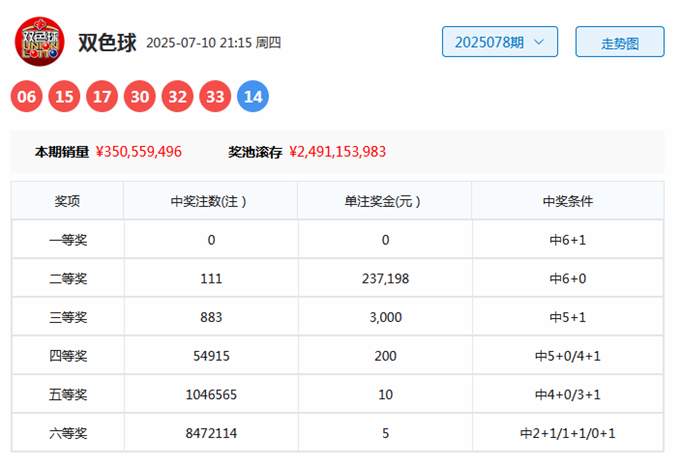Select the 二等奖 prize amount 237,198
Image resolution: width=678 pixels, height=462 pixels.
coord(385,279)
